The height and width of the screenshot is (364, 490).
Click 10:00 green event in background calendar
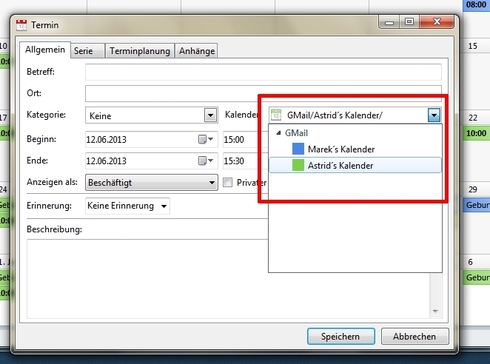[x=476, y=133]
